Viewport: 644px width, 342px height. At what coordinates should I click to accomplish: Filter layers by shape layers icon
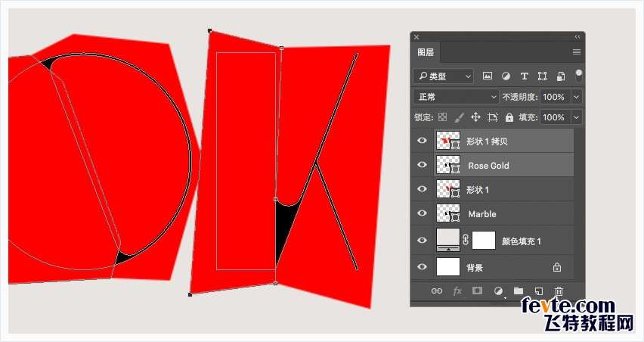pos(542,76)
